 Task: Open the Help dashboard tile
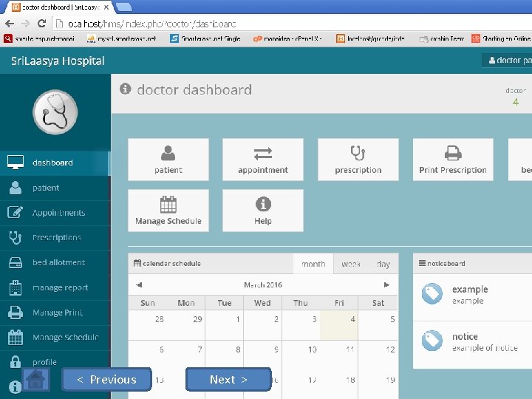point(263,211)
